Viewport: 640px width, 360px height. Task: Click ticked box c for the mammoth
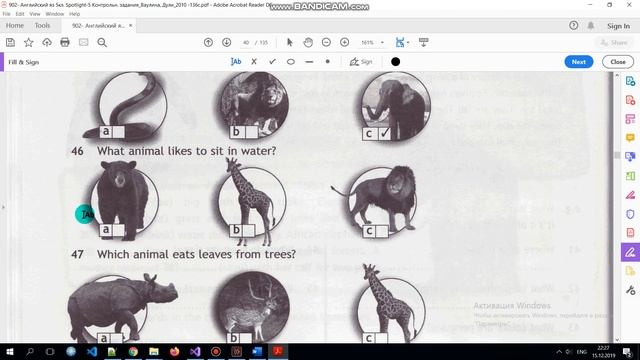pyautogui.click(x=384, y=133)
